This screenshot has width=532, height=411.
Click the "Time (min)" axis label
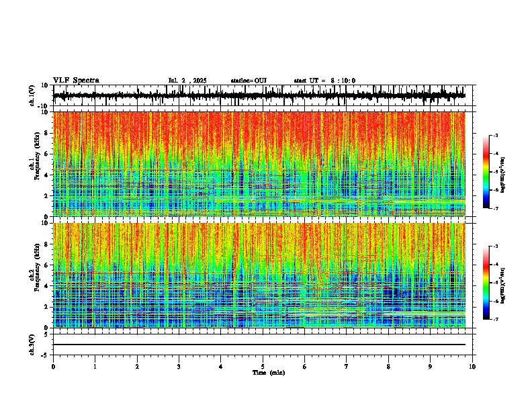(269, 373)
